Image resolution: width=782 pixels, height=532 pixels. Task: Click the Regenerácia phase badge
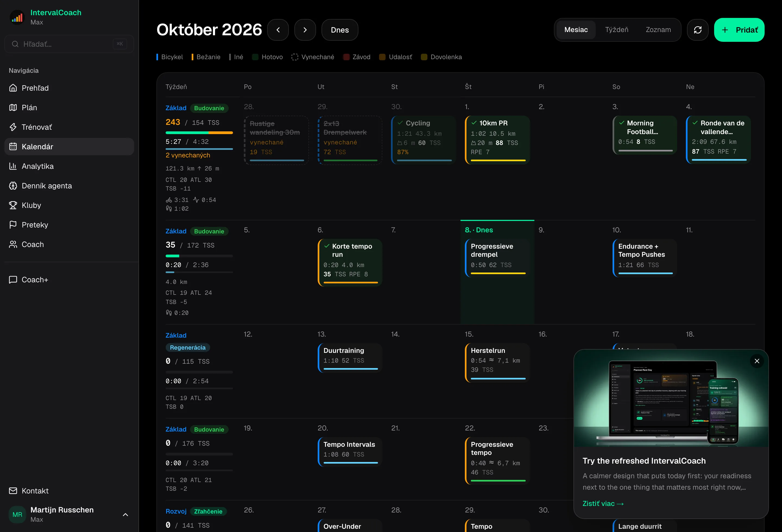click(188, 347)
